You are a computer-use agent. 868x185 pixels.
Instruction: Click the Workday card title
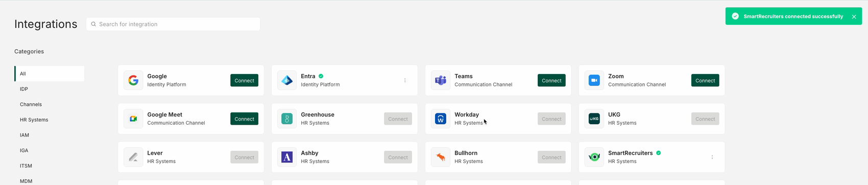pos(467,114)
